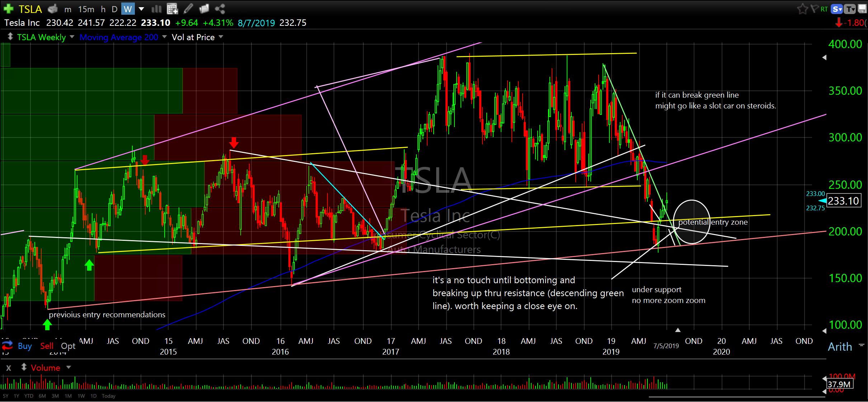Open the factory company info icon
Viewport: 868px width, 402px height.
click(53, 9)
